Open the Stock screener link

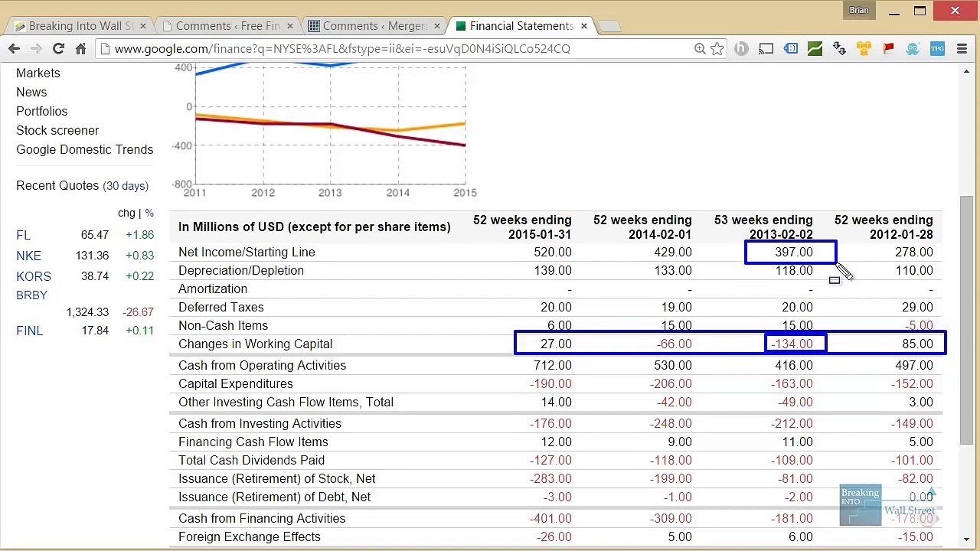coord(57,130)
